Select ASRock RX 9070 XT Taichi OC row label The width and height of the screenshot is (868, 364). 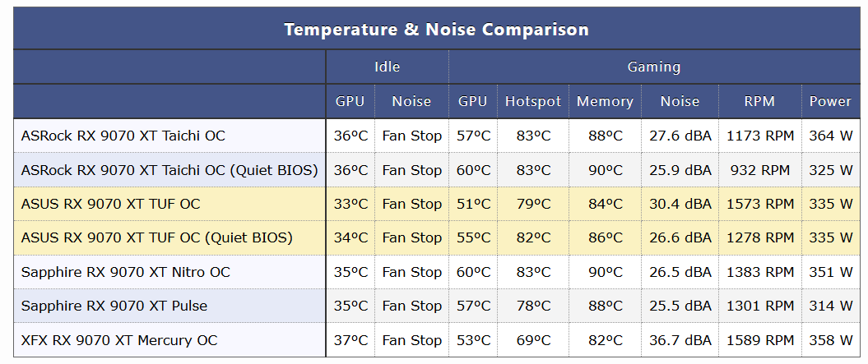coord(123,136)
